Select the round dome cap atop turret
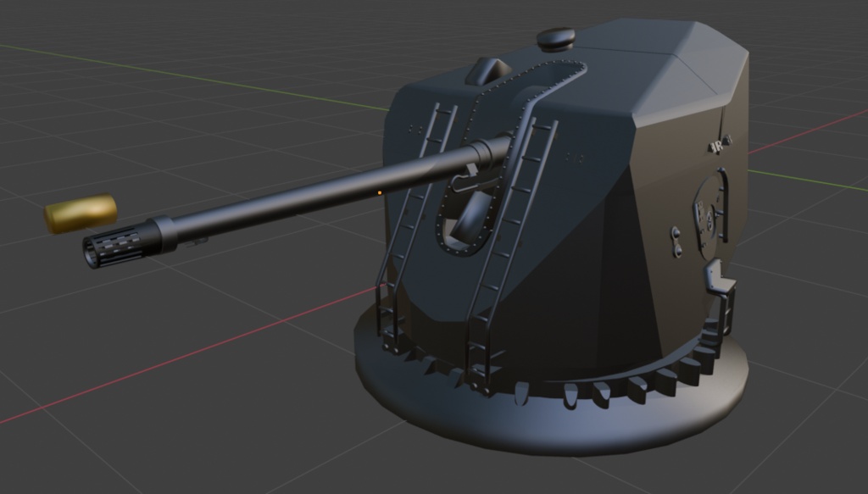Screen dimensions: 868x494 click(555, 39)
